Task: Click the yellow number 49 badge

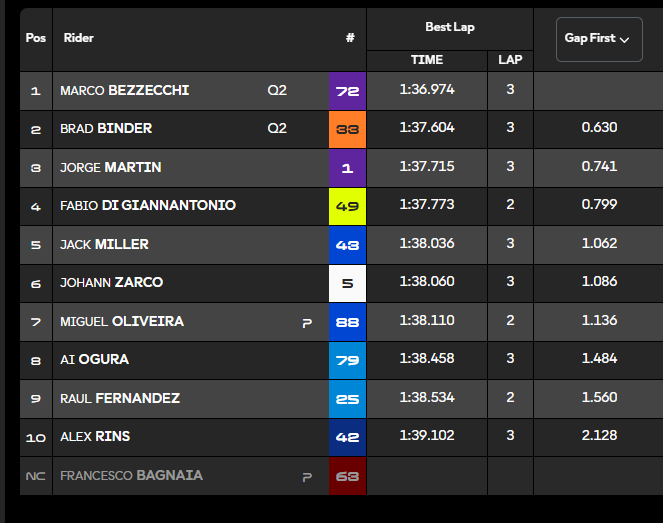Action: tap(347, 206)
